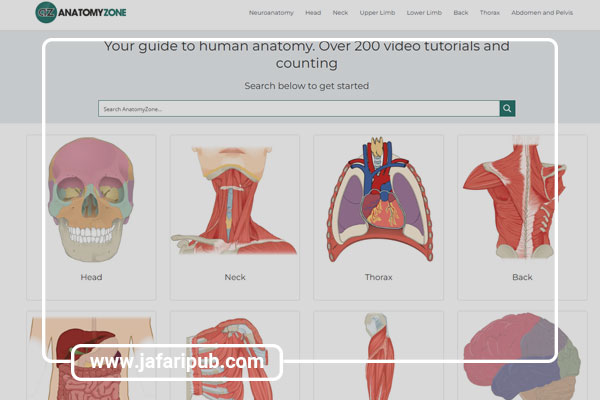Click the search magnifier button
This screenshot has height=400, width=600.
[507, 108]
